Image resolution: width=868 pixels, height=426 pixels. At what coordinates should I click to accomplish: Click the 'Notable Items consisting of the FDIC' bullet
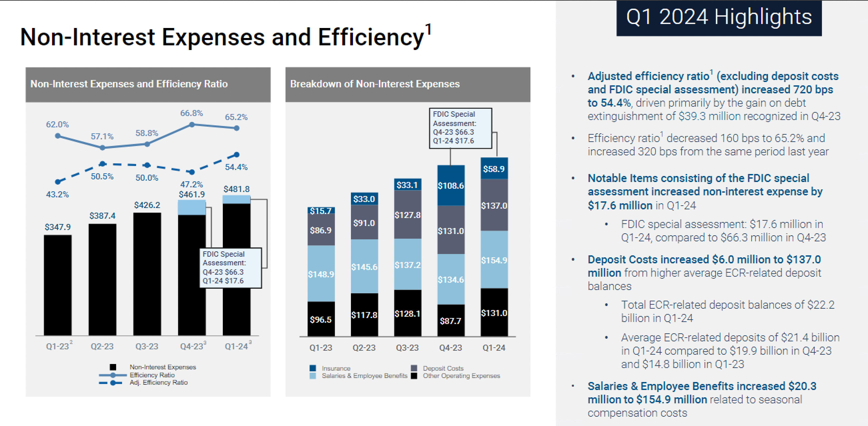click(705, 192)
